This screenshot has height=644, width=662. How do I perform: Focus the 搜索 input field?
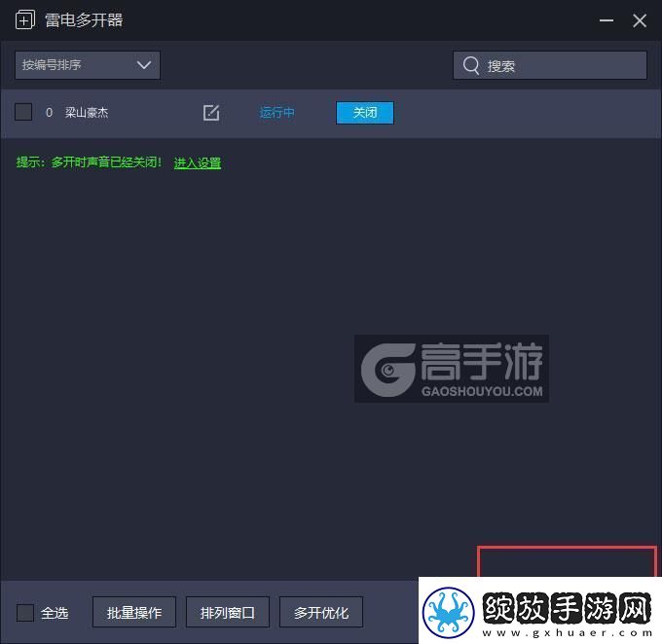tap(550, 65)
